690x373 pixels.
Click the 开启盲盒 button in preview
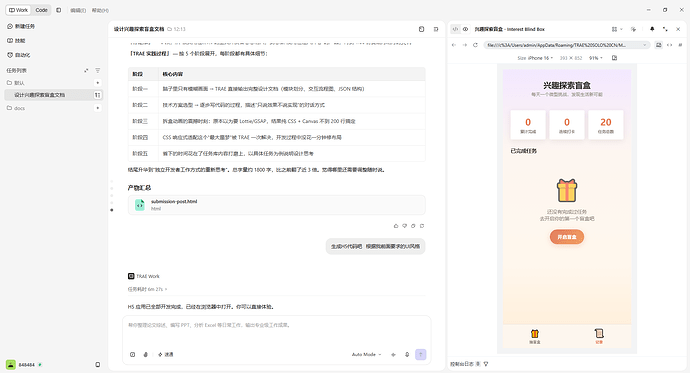pyautogui.click(x=567, y=237)
